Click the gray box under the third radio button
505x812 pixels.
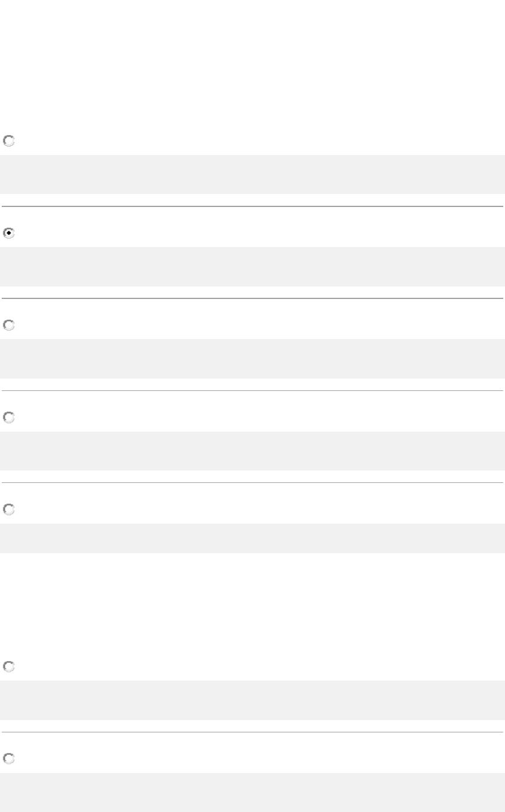[252, 359]
